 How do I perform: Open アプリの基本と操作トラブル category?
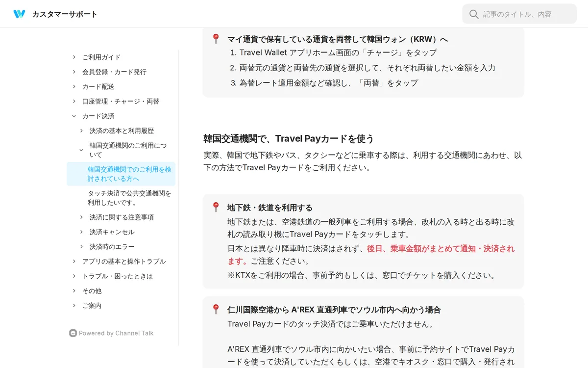[x=124, y=261]
